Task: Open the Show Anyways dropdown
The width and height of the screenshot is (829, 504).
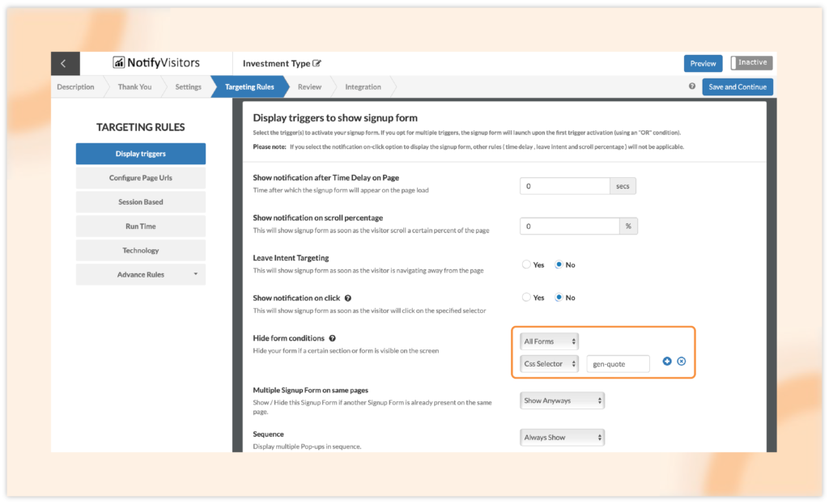Action: [562, 400]
